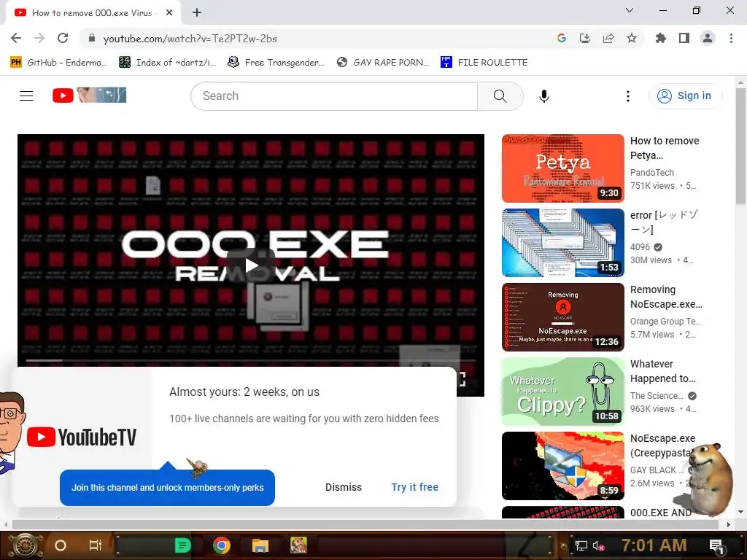
Task: Click the 4096 channel name
Action: point(640,247)
